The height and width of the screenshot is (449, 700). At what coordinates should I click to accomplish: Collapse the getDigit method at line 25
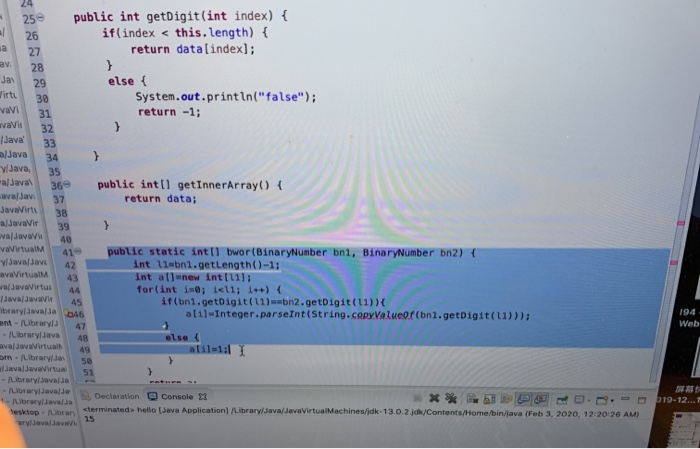[x=41, y=17]
